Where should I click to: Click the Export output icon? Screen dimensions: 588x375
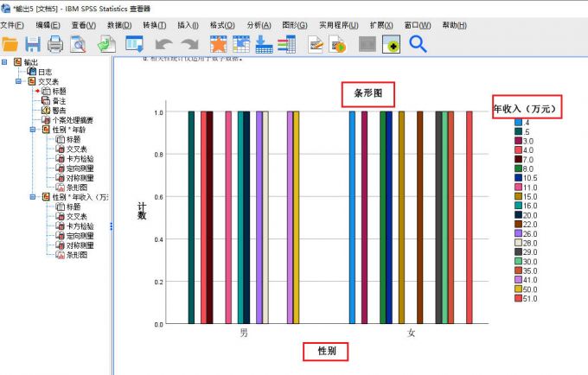click(106, 44)
